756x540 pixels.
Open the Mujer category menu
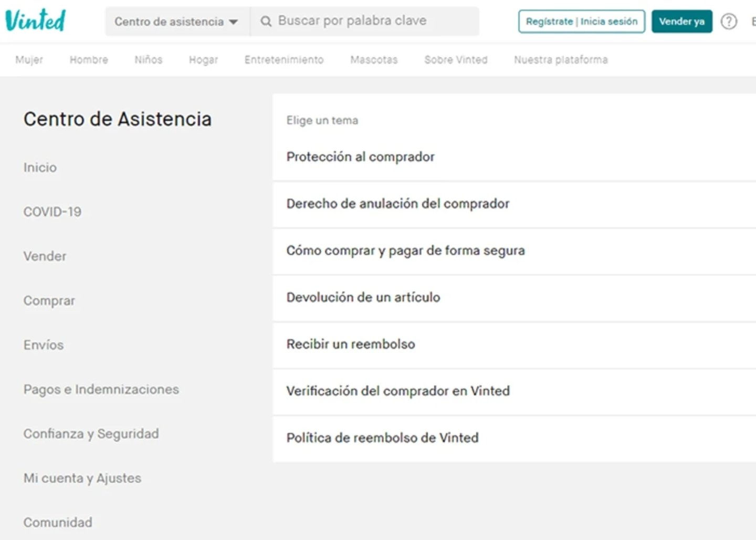pyautogui.click(x=29, y=60)
